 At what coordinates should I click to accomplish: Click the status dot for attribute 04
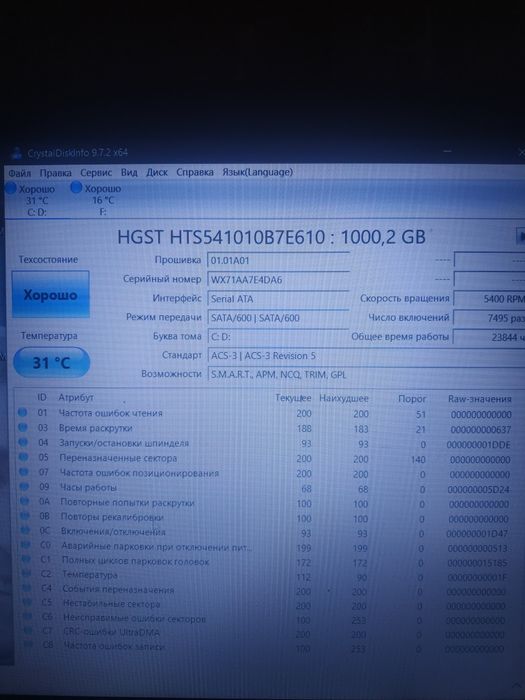[x=23, y=442]
